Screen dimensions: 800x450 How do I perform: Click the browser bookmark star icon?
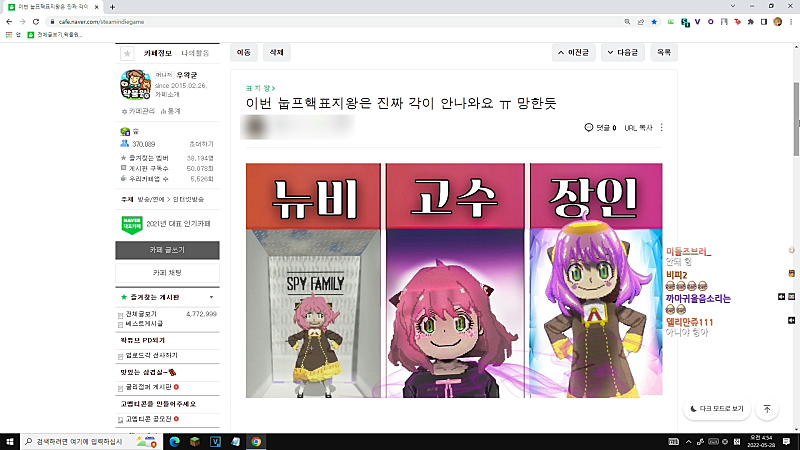[x=654, y=22]
